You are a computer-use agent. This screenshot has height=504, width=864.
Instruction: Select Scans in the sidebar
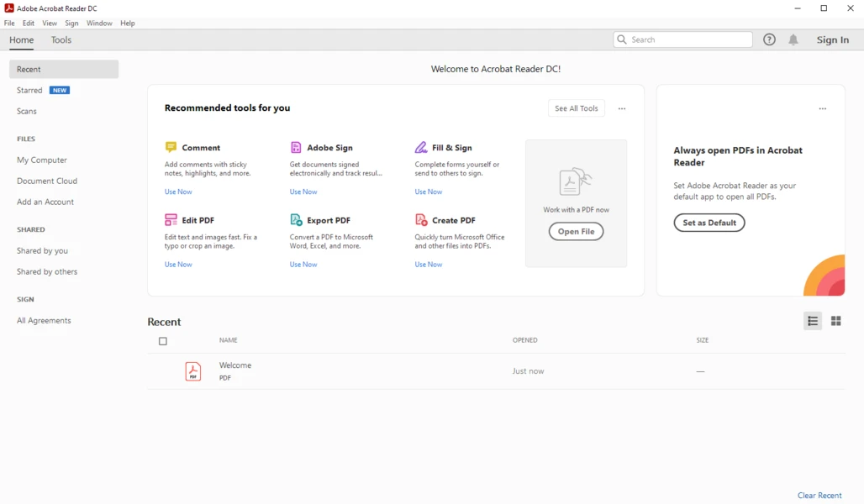pos(26,111)
